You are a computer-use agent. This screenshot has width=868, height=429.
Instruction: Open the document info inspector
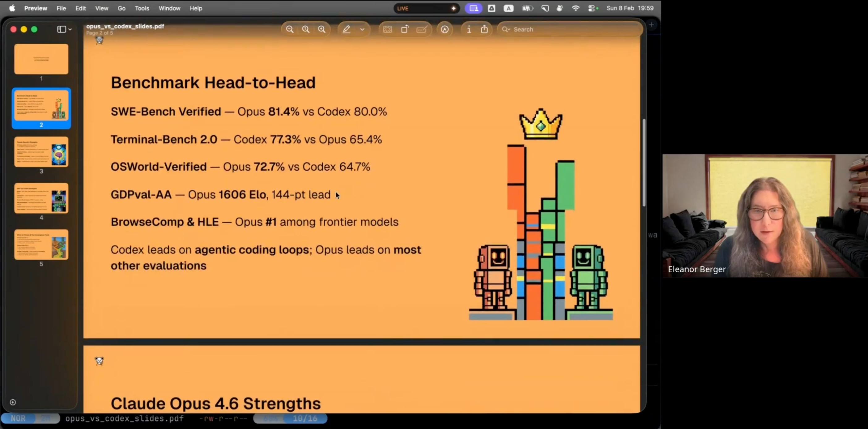click(469, 29)
